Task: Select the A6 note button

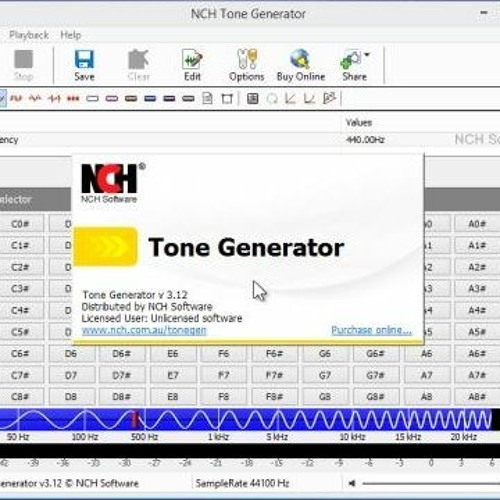Action: coord(426,354)
